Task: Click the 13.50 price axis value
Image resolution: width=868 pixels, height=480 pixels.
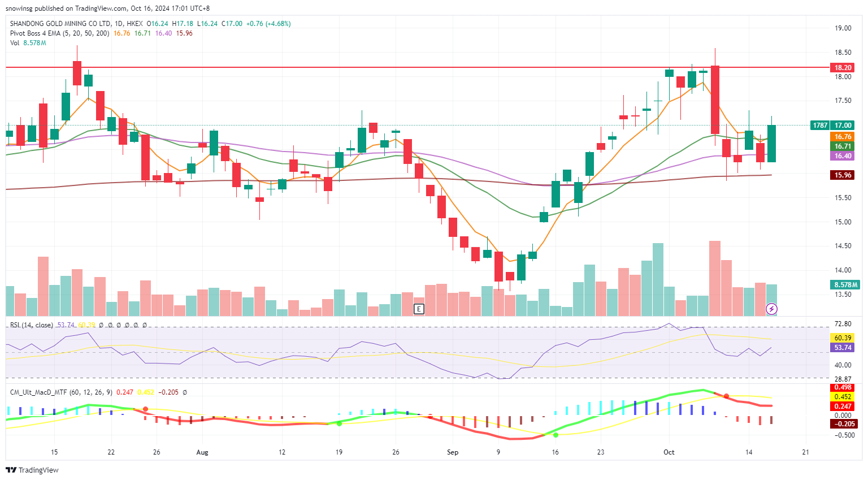Action: [843, 295]
